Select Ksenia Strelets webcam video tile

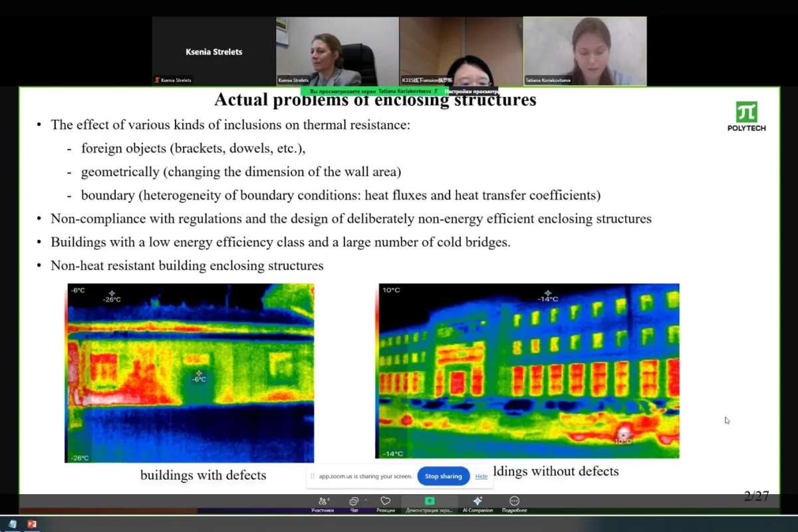pos(337,51)
